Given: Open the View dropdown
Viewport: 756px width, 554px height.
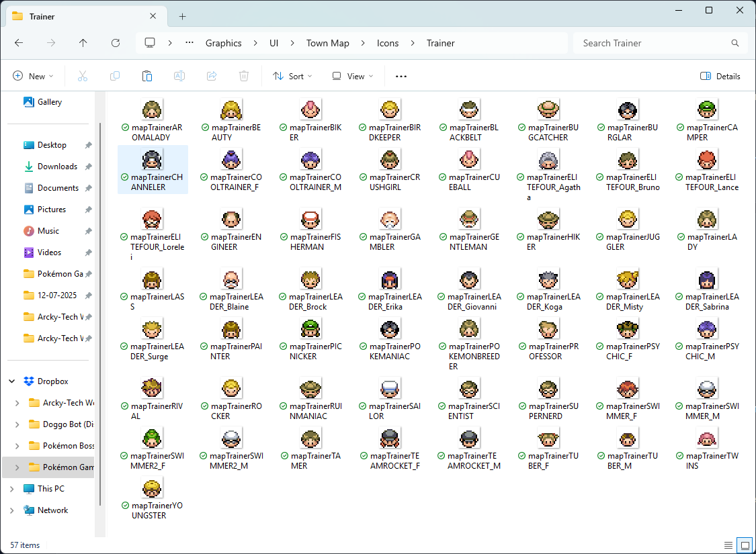Looking at the screenshot, I should click(353, 76).
